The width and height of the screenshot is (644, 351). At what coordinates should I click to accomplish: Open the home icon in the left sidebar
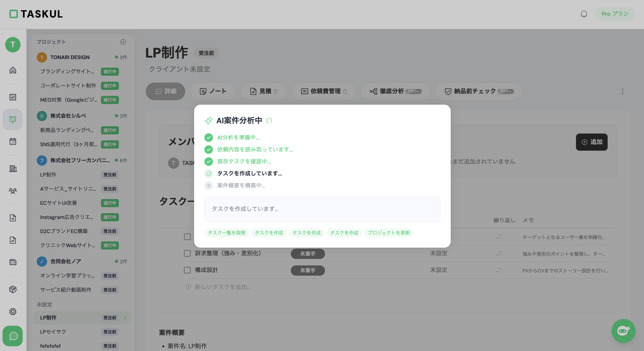click(12, 70)
